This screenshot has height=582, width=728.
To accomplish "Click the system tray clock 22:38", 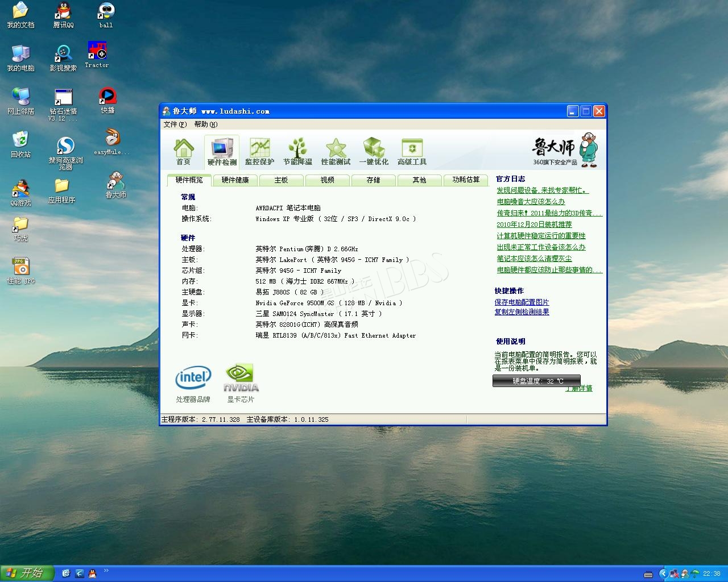I will click(x=712, y=573).
